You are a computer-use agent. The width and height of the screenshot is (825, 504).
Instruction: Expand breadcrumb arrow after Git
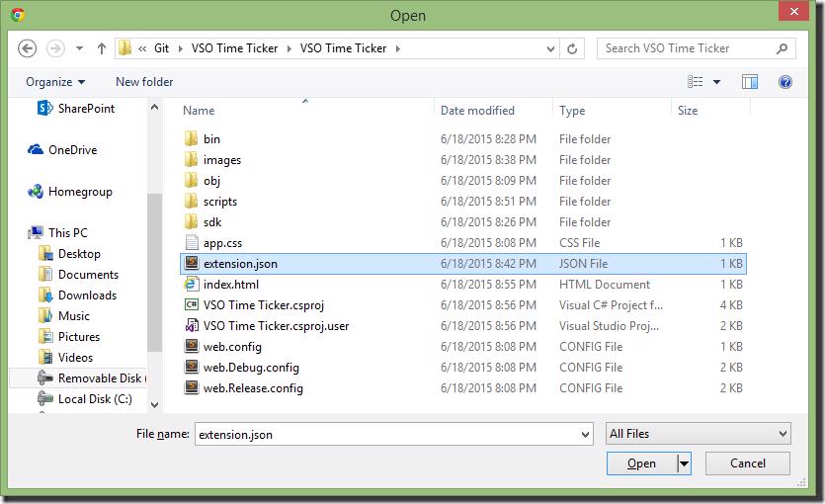[x=181, y=49]
